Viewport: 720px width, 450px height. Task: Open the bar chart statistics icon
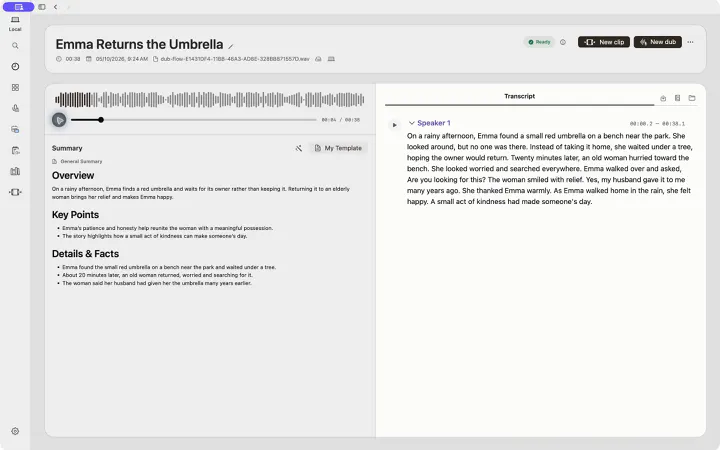[15, 171]
